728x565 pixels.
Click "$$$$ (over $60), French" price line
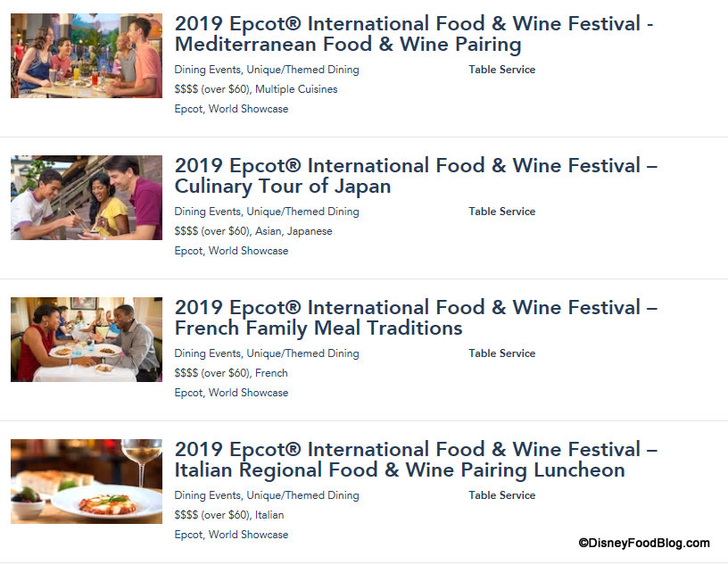click(231, 373)
